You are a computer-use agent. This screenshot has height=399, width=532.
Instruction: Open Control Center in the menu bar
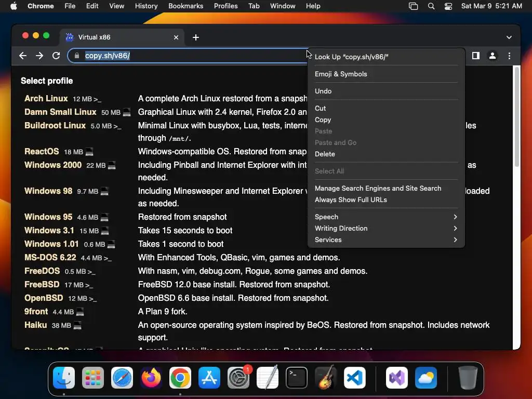pos(448,6)
